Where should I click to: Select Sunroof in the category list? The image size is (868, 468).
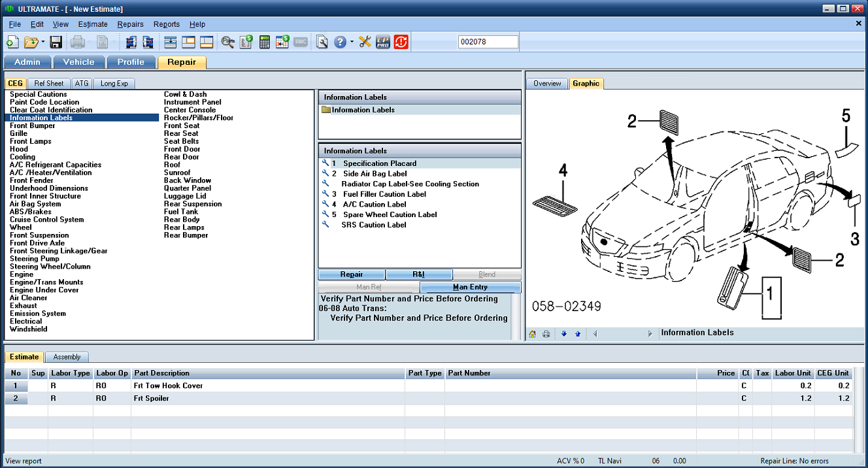point(177,173)
